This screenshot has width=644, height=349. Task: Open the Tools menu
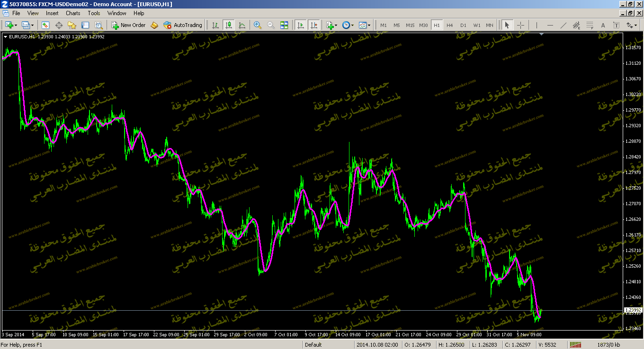coord(94,13)
